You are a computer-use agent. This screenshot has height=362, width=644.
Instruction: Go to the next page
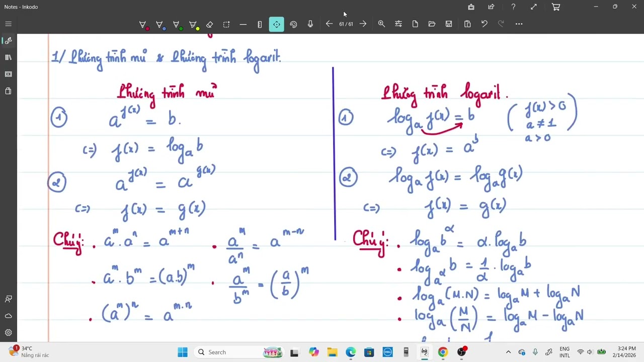(x=363, y=24)
